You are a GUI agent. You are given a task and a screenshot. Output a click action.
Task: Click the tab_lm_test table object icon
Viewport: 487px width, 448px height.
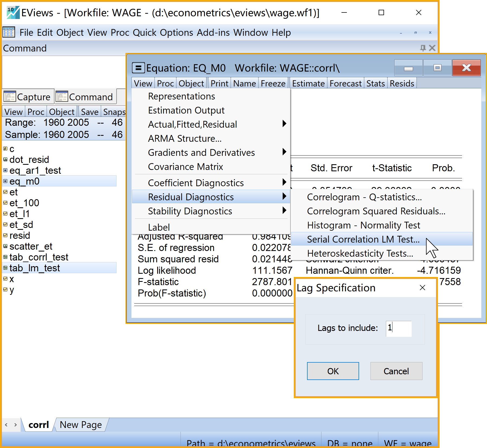[5, 268]
